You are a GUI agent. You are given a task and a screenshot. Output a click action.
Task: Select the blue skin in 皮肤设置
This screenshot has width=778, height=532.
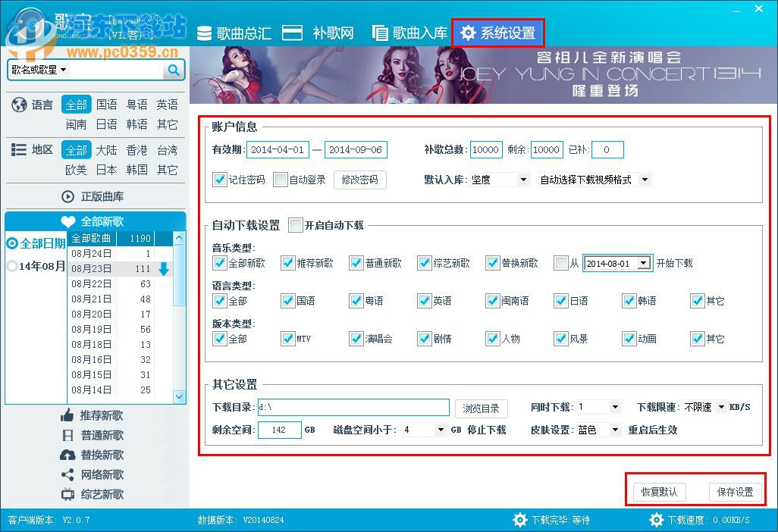(599, 430)
